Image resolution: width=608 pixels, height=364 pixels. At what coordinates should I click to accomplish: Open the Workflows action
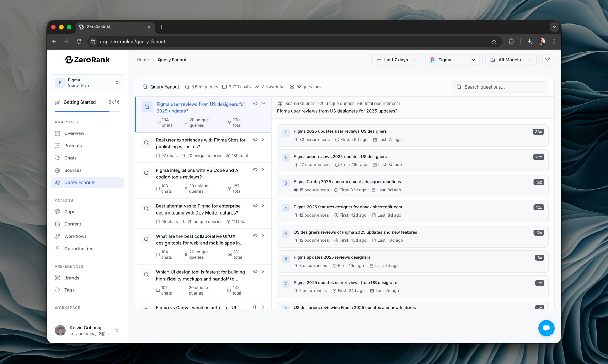(x=75, y=236)
